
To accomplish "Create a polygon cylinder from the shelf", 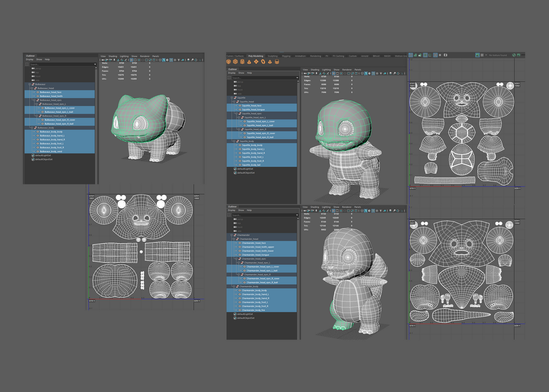I will coord(243,62).
